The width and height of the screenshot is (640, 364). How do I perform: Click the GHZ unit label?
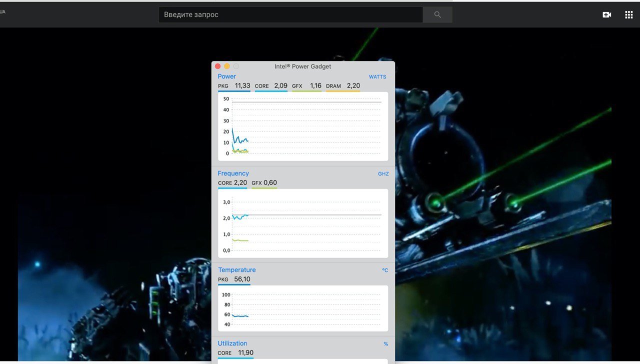[383, 174]
